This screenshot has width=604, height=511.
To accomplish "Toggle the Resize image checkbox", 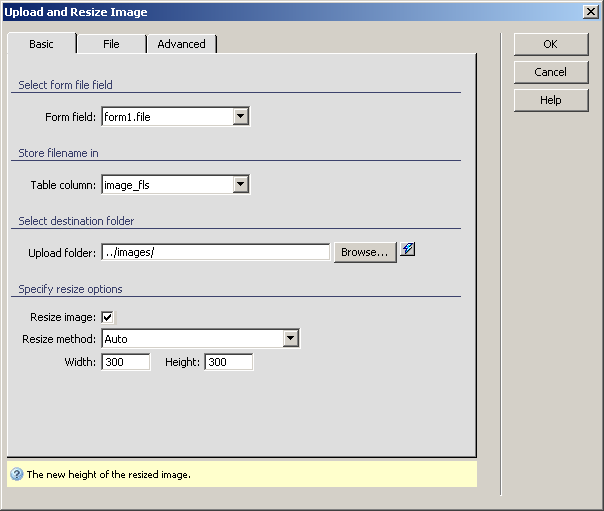I will 108,318.
